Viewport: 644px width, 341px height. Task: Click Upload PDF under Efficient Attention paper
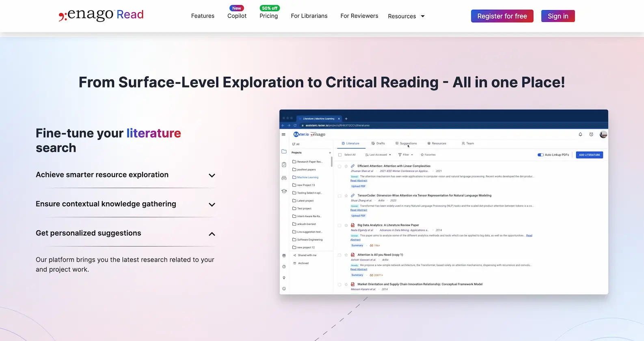pyautogui.click(x=358, y=187)
